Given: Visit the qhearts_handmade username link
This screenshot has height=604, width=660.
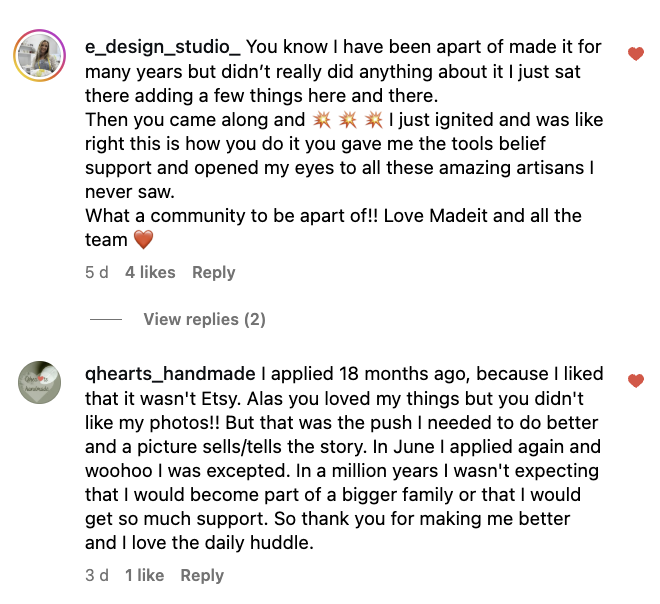Looking at the screenshot, I should click(x=171, y=374).
